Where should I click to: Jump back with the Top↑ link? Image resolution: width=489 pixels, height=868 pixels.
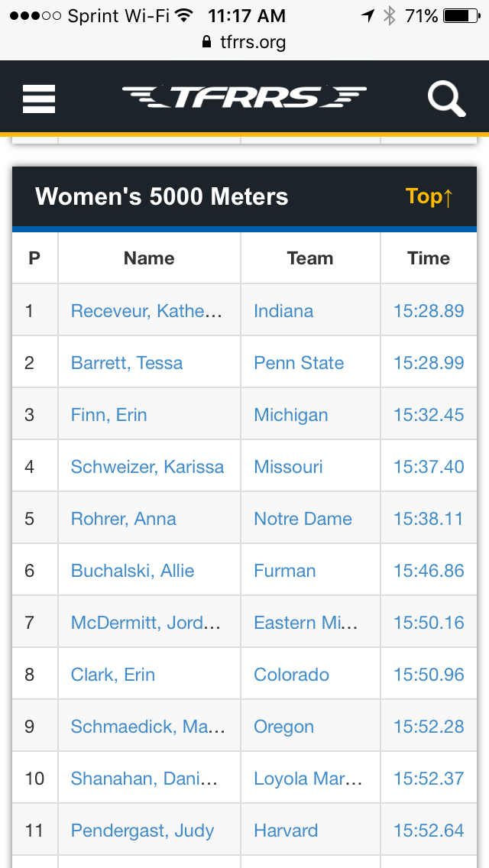pyautogui.click(x=429, y=196)
